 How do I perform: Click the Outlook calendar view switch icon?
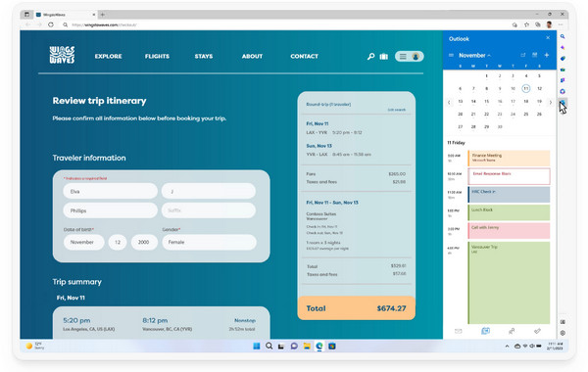(x=535, y=55)
